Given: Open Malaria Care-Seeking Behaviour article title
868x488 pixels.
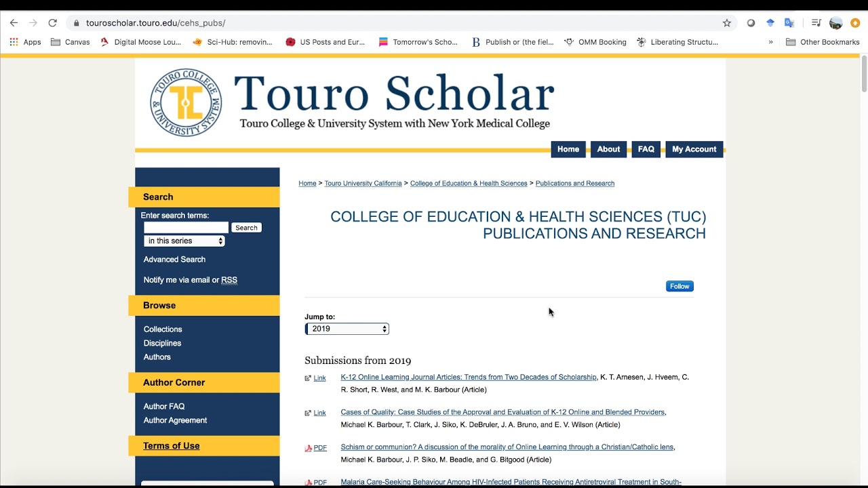Looking at the screenshot, I should pos(511,482).
